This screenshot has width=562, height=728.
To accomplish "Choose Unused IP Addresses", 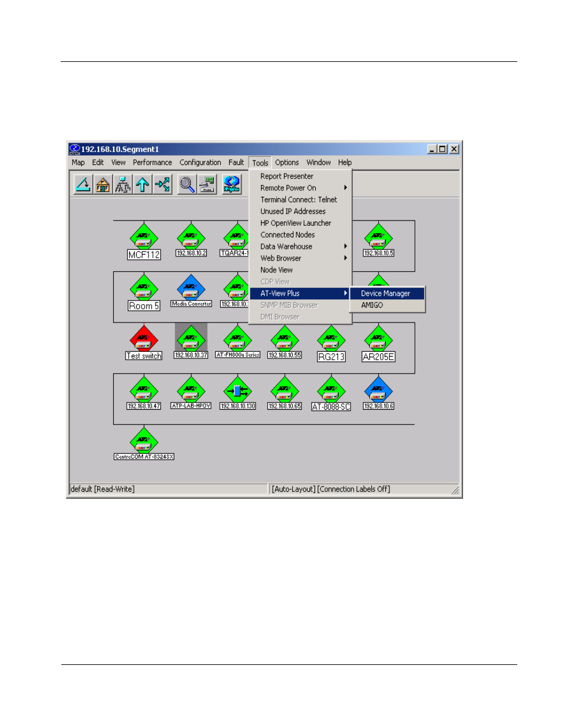I will tap(300, 212).
